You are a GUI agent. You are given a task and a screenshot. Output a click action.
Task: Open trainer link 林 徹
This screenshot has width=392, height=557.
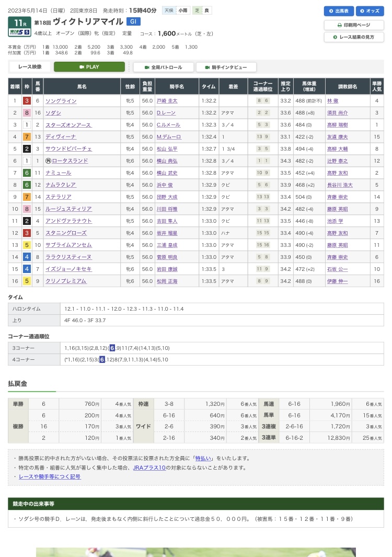tap(333, 101)
